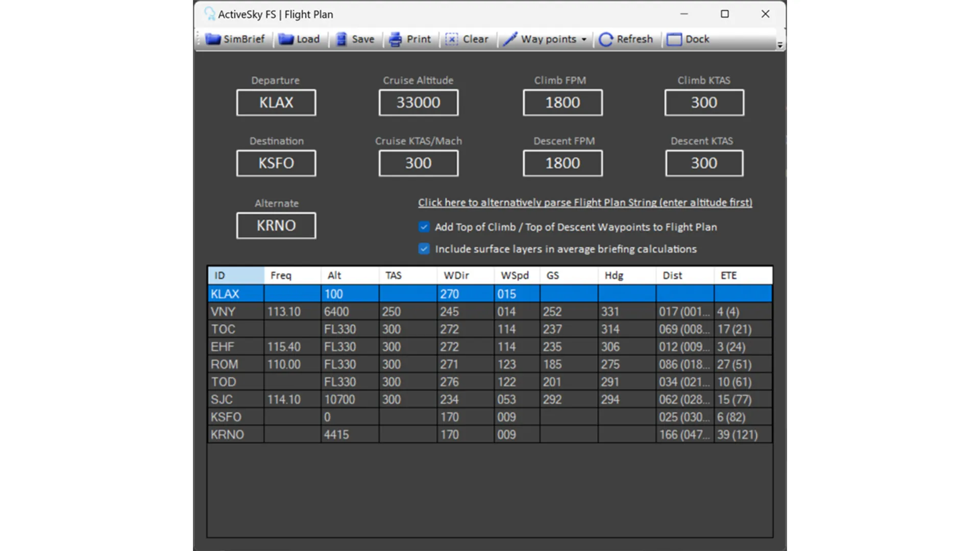Click ROM ETE cell 27 (51)
Screen dimensions: 980x551
click(x=743, y=364)
